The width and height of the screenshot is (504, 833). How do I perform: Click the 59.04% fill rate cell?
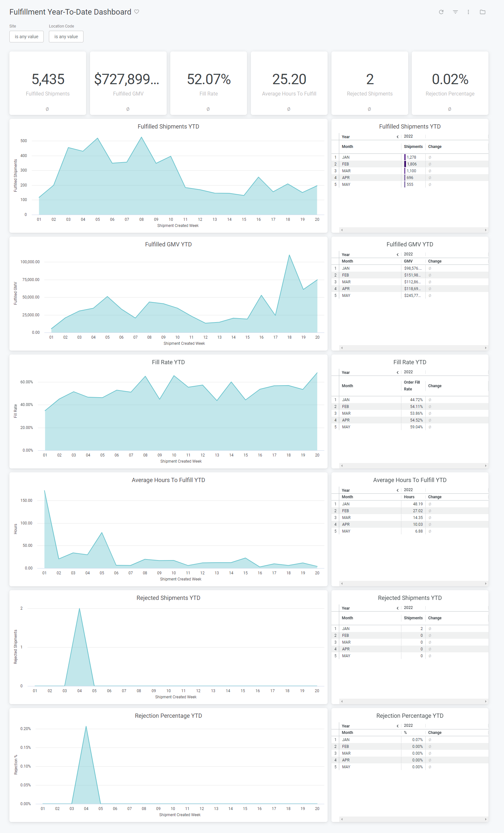tap(413, 427)
